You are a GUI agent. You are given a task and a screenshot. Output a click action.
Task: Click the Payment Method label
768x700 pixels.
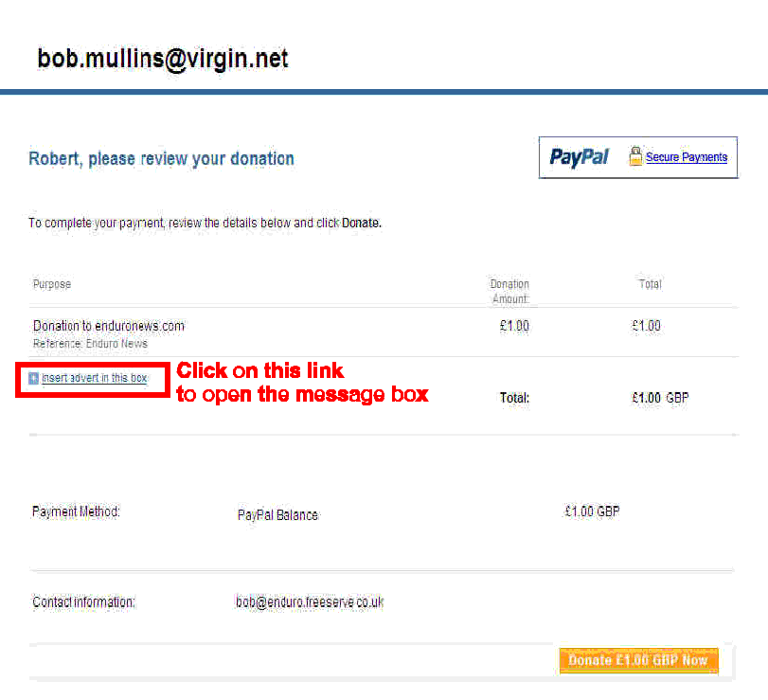point(76,512)
